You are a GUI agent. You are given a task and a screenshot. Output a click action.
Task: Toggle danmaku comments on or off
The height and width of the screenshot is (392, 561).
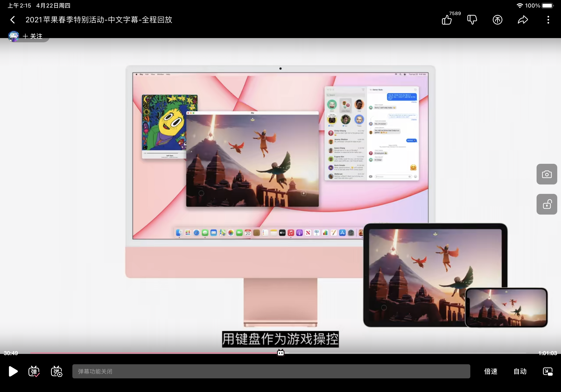(x=34, y=371)
